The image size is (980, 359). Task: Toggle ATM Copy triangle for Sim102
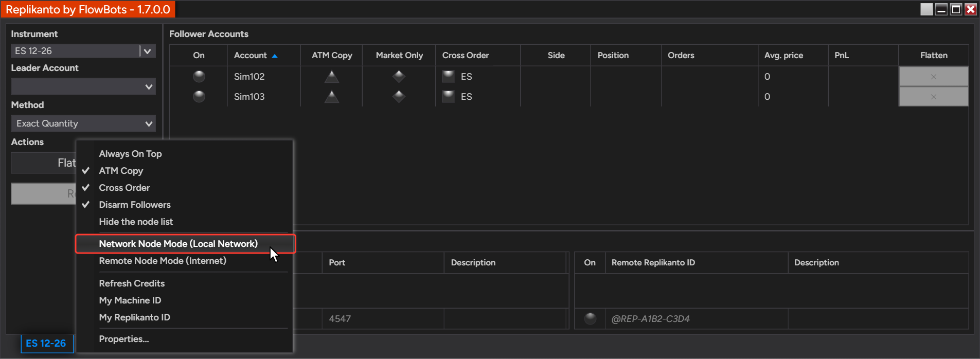[332, 77]
